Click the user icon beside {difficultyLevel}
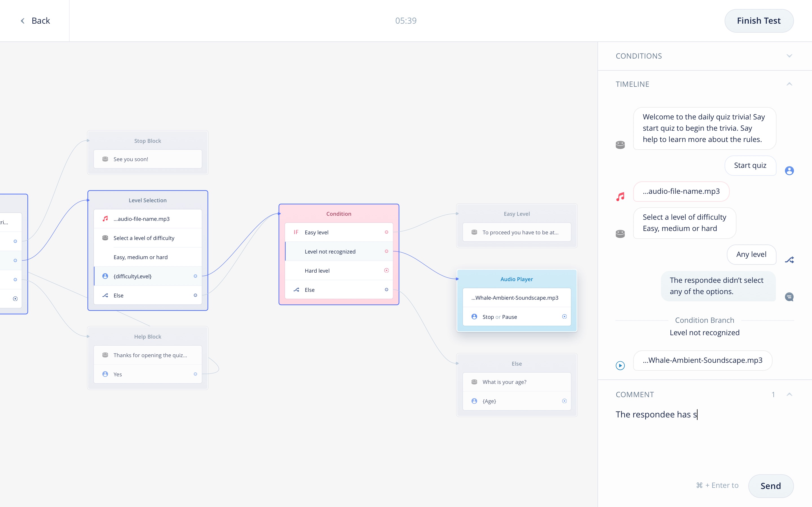The width and height of the screenshot is (812, 507). (x=105, y=276)
